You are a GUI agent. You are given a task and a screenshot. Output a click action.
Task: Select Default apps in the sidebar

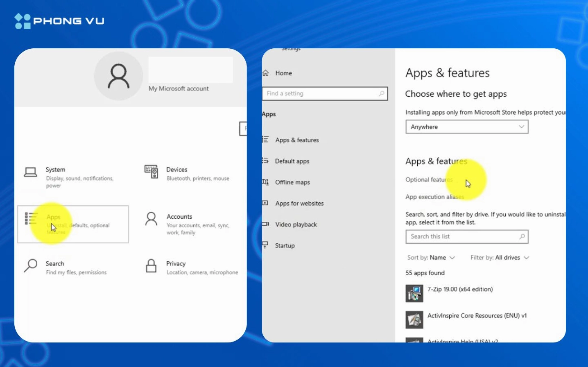[292, 161]
